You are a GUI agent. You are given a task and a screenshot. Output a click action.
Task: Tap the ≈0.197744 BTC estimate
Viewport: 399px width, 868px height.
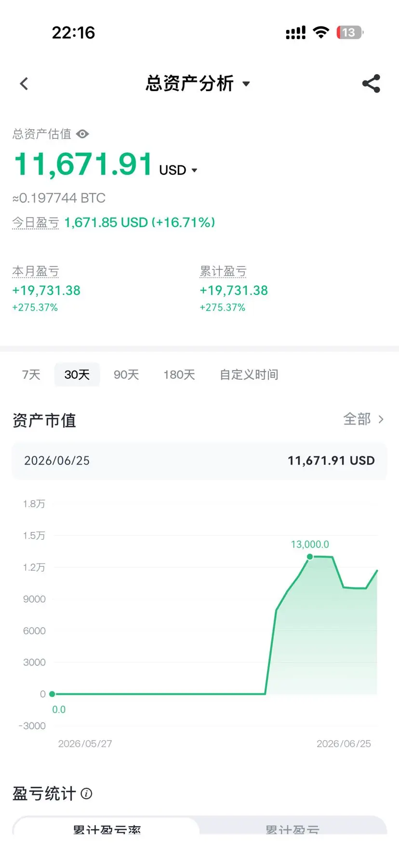tap(59, 198)
